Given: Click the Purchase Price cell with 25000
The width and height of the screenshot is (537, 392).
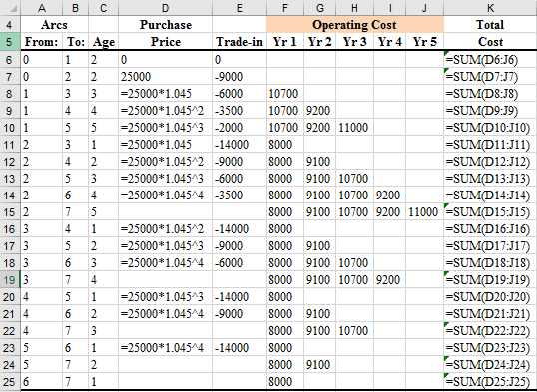Looking at the screenshot, I should tap(165, 77).
